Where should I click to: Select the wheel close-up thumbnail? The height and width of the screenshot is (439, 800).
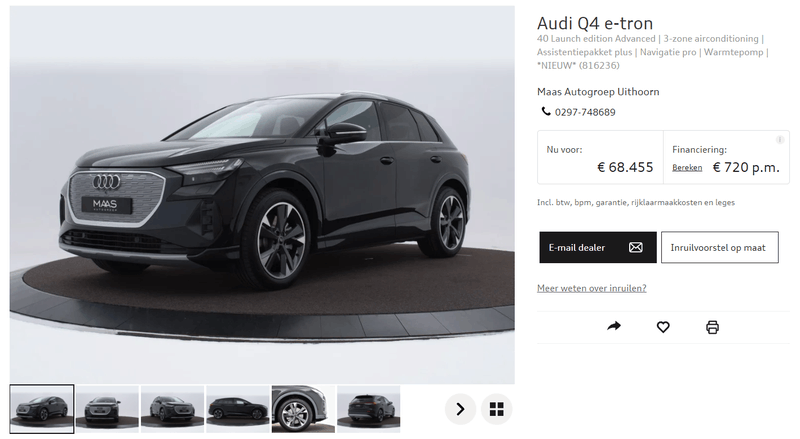tap(303, 409)
